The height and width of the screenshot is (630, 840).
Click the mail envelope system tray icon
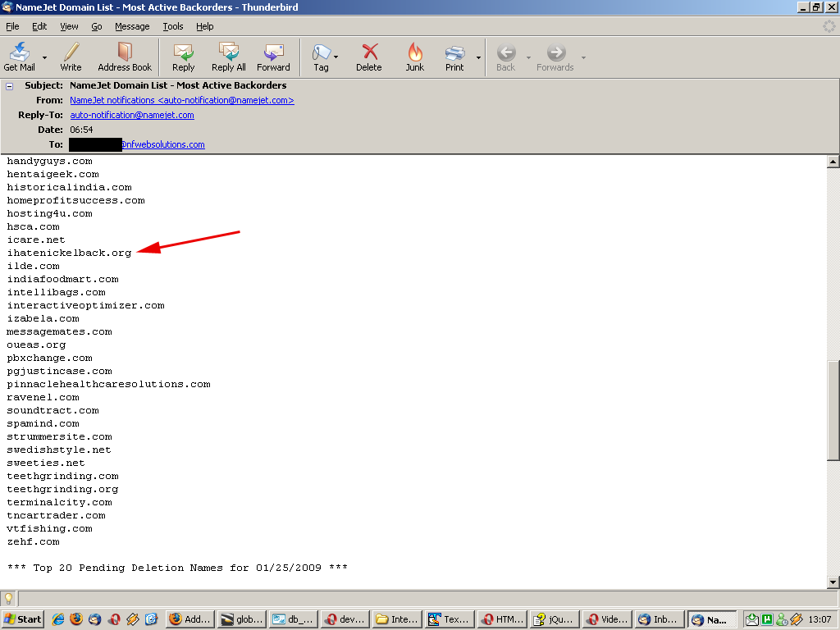752,620
